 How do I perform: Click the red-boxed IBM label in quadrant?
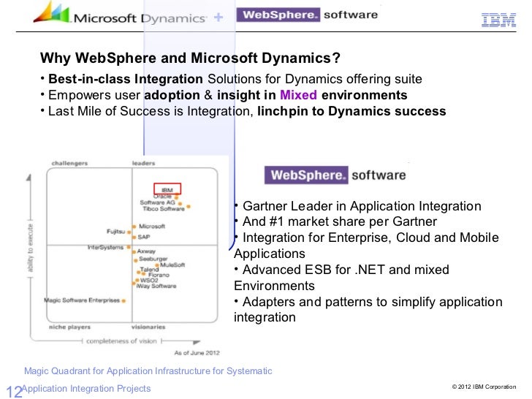tap(167, 189)
